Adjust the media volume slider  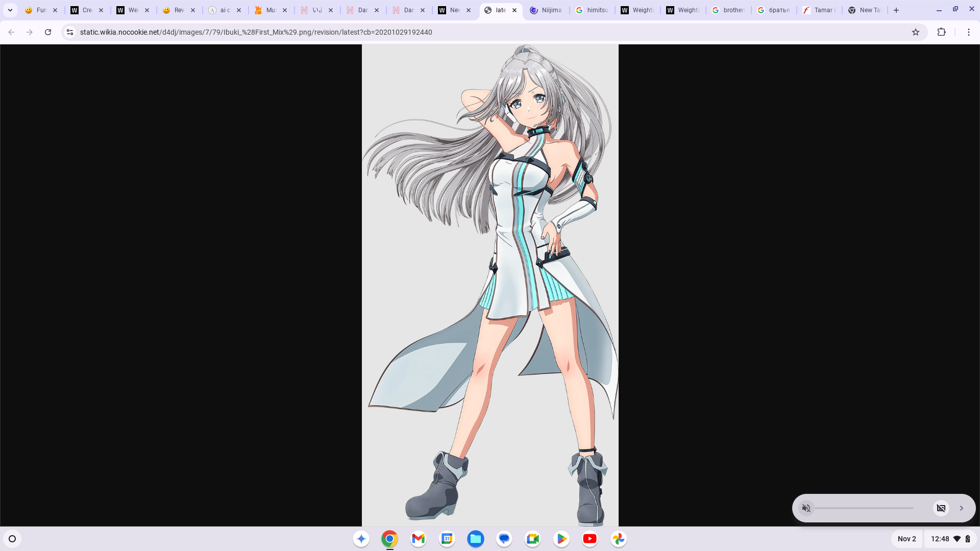(x=864, y=508)
